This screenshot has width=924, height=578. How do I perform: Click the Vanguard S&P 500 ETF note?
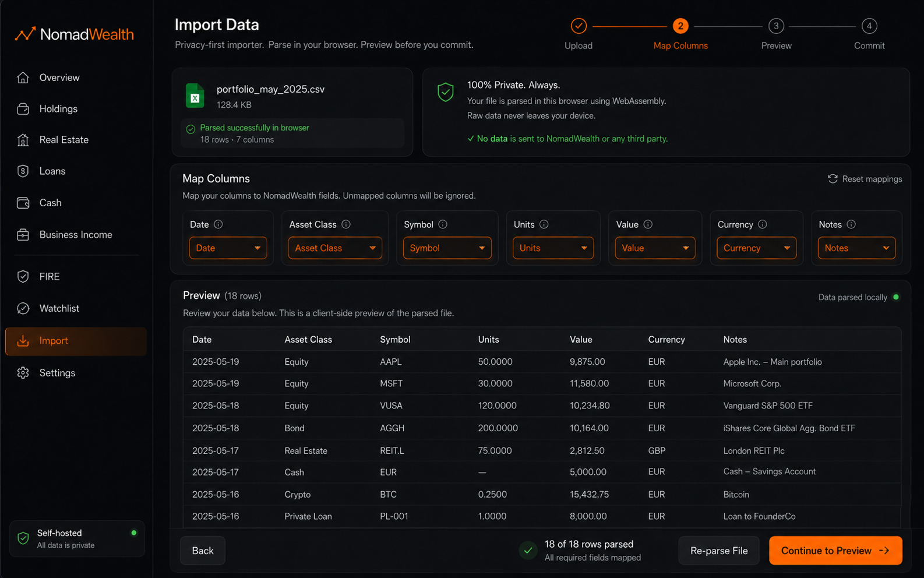768,406
